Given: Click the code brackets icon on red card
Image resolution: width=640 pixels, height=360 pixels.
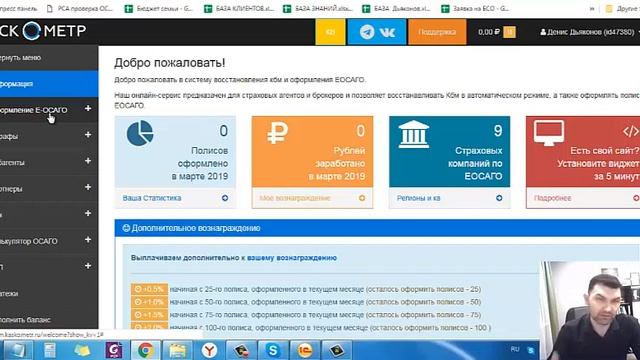Looking at the screenshot, I should pos(631,131).
